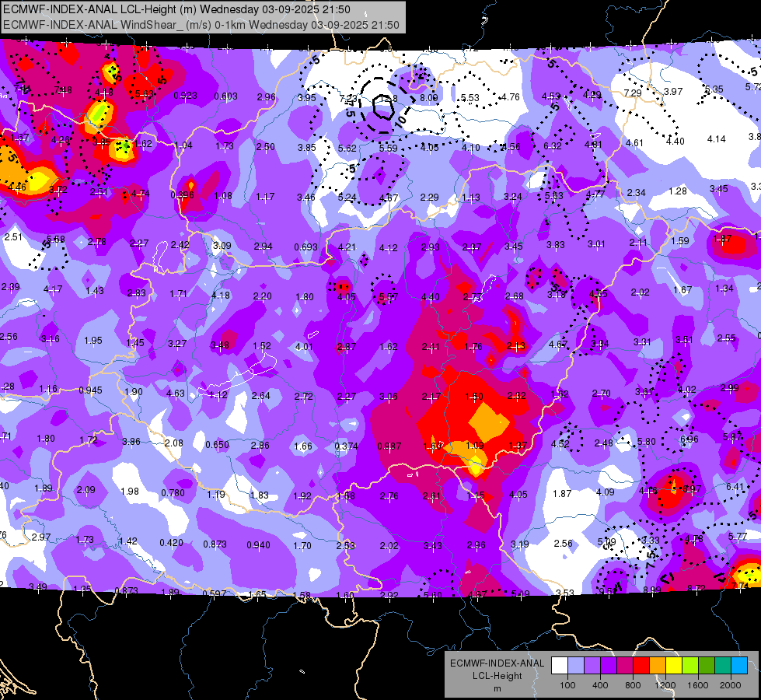Click the wind shear value 0.374
The height and width of the screenshot is (700, 761).
(346, 446)
